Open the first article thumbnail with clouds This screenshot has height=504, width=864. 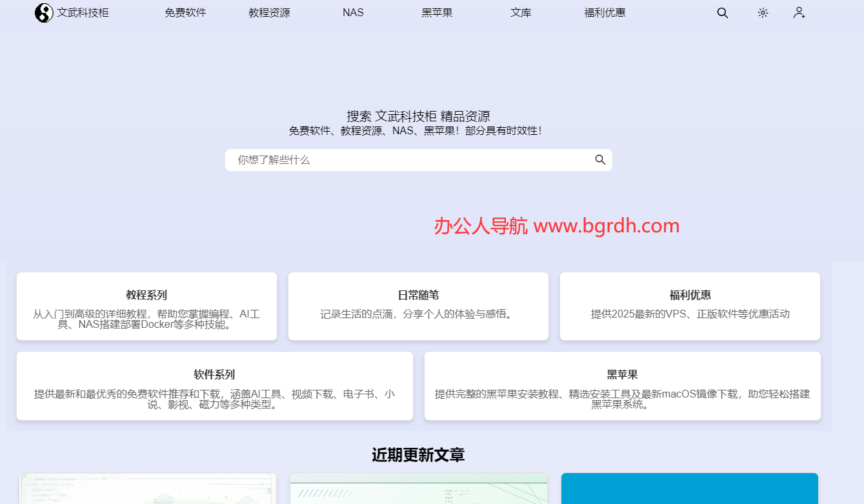(148, 489)
